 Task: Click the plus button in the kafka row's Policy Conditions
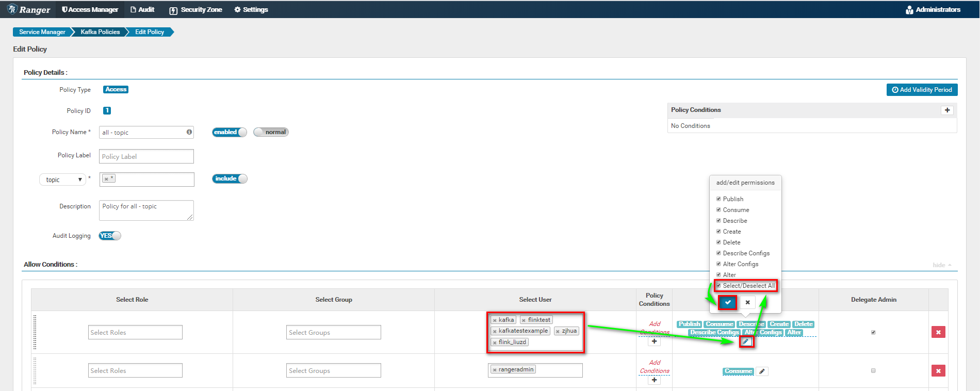tap(654, 341)
